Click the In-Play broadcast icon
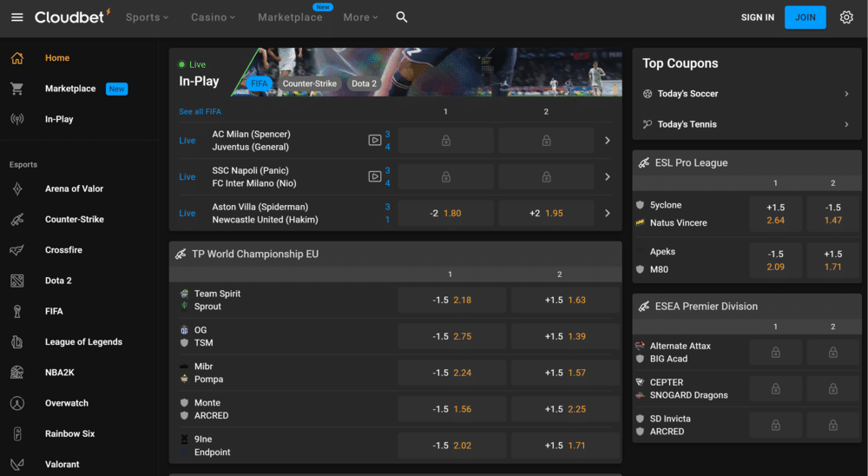Screen dimensions: 868x476 [17, 119]
